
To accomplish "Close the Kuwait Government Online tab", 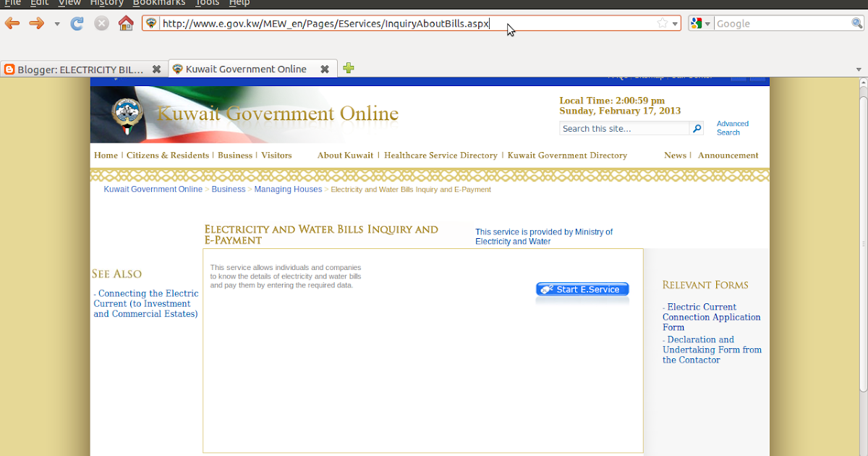I will [325, 69].
